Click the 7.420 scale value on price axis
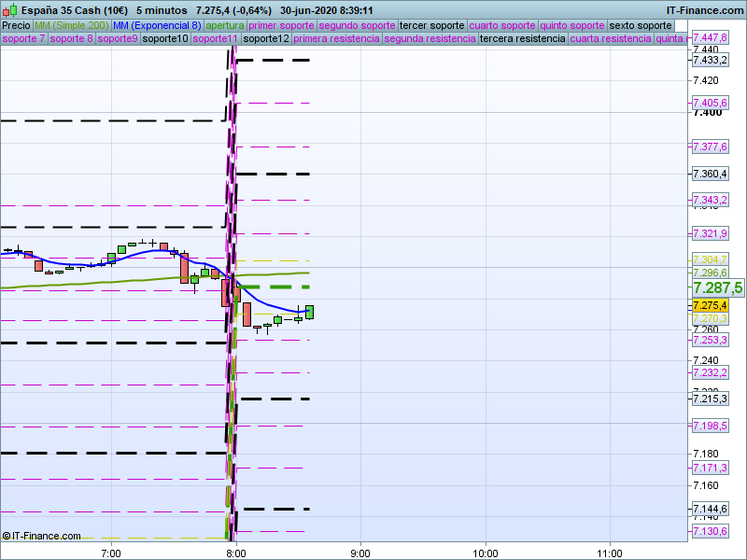The image size is (747, 560). coord(706,80)
